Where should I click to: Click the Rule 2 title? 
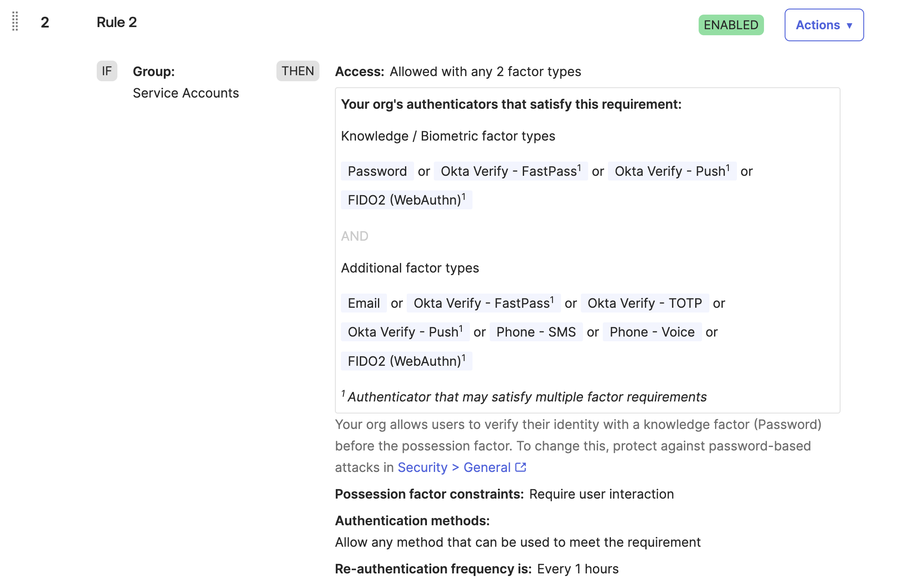(117, 22)
